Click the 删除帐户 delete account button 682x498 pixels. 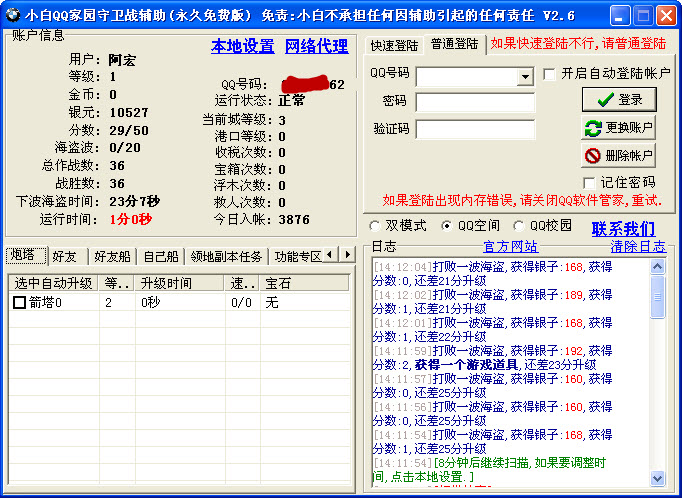(618, 155)
